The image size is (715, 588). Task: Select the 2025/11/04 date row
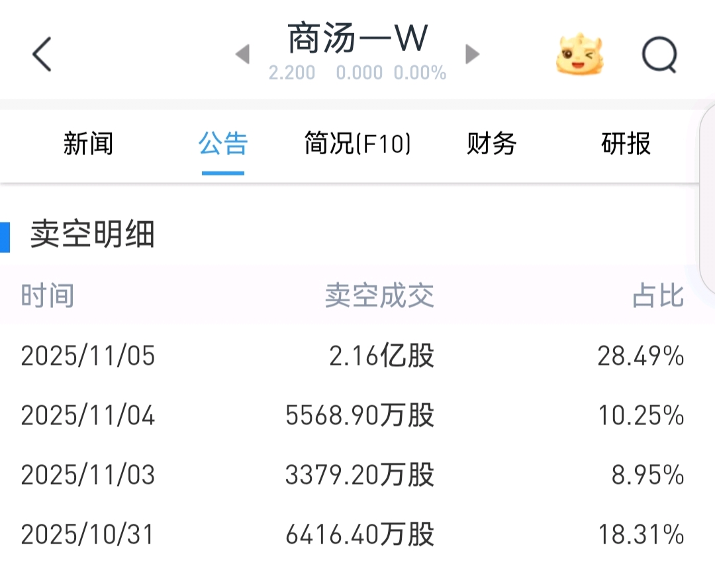point(358,416)
